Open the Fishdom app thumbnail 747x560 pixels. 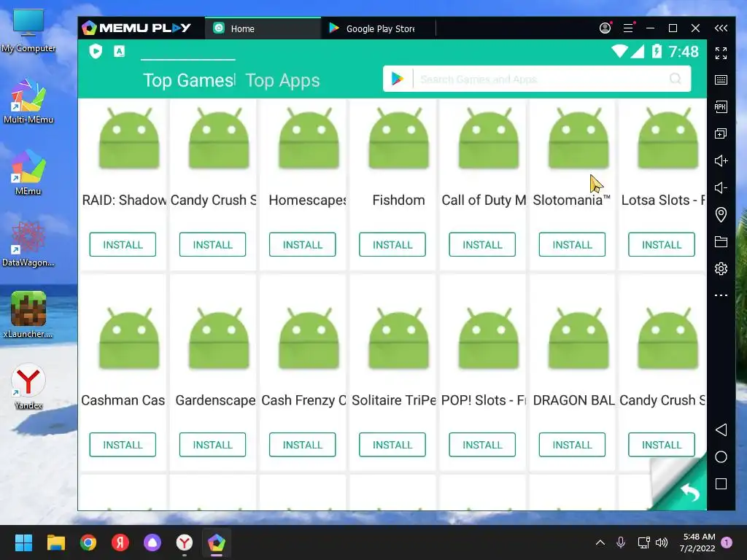(399, 139)
